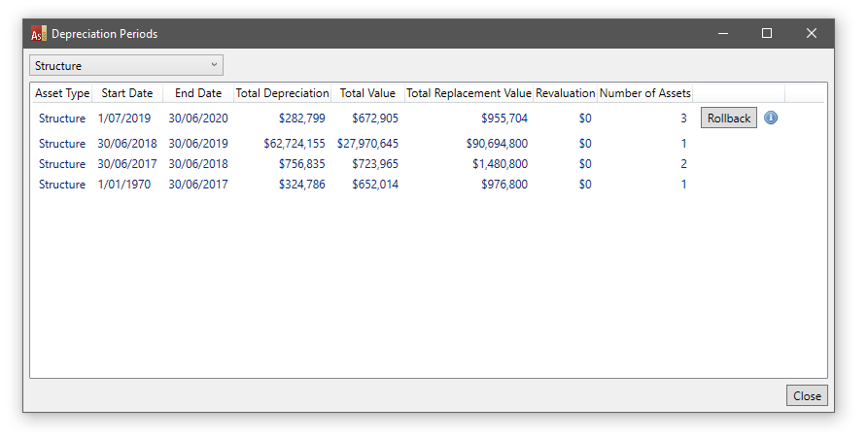Image resolution: width=868 pixels, height=440 pixels.
Task: Maximize the Depreciation Periods window
Action: point(767,34)
